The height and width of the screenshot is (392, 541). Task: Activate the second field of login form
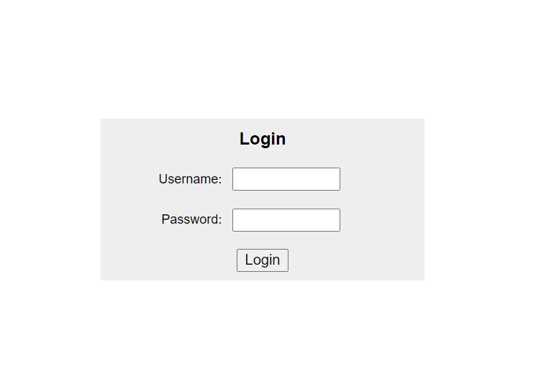pyautogui.click(x=286, y=220)
